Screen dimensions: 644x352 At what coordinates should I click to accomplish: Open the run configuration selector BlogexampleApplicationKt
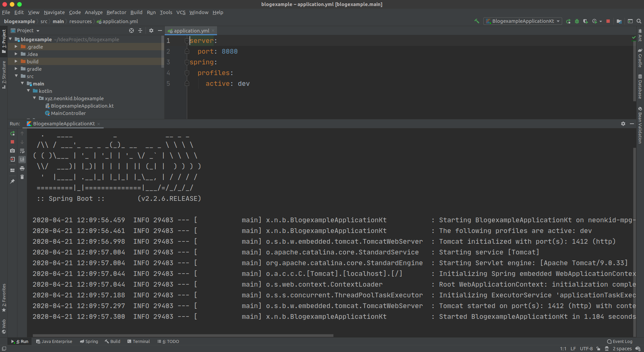tap(523, 21)
